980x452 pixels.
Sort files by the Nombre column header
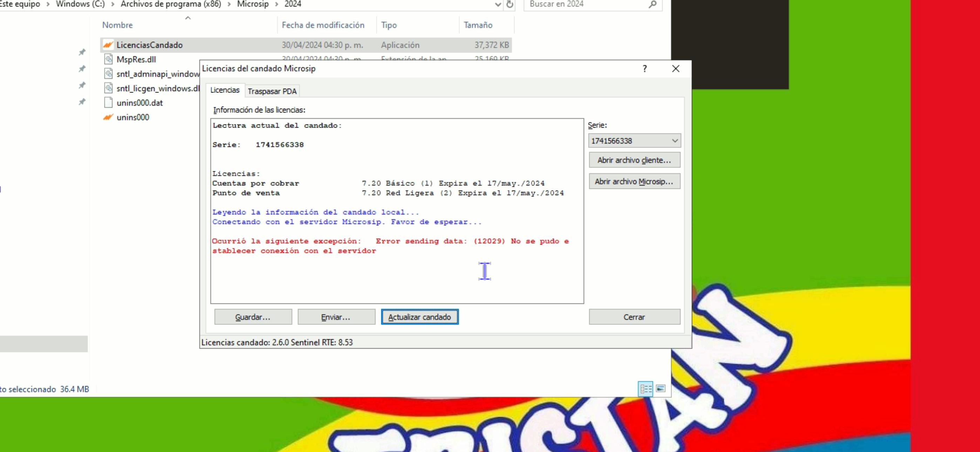pos(117,25)
